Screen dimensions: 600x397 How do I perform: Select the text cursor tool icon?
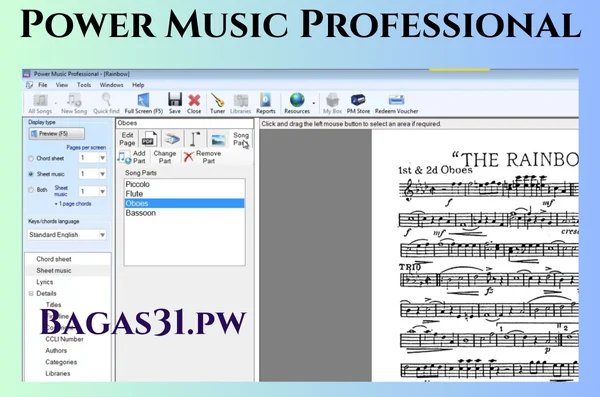coord(195,139)
